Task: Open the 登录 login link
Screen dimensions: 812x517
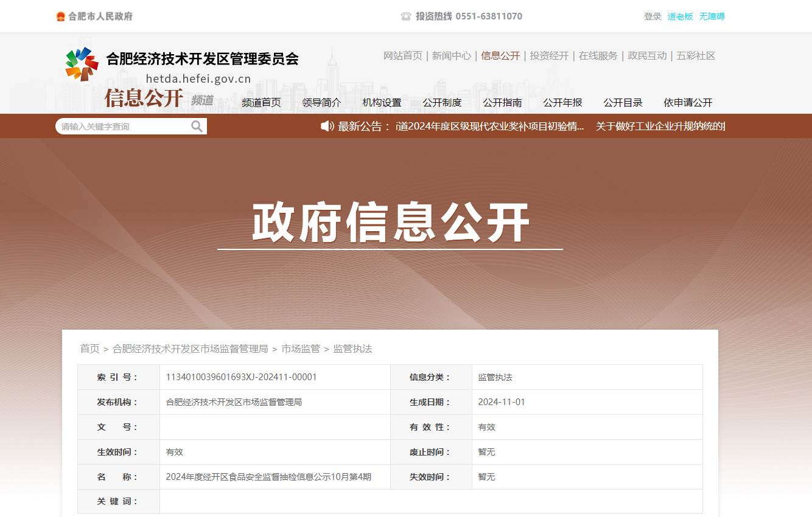Action: pos(653,16)
